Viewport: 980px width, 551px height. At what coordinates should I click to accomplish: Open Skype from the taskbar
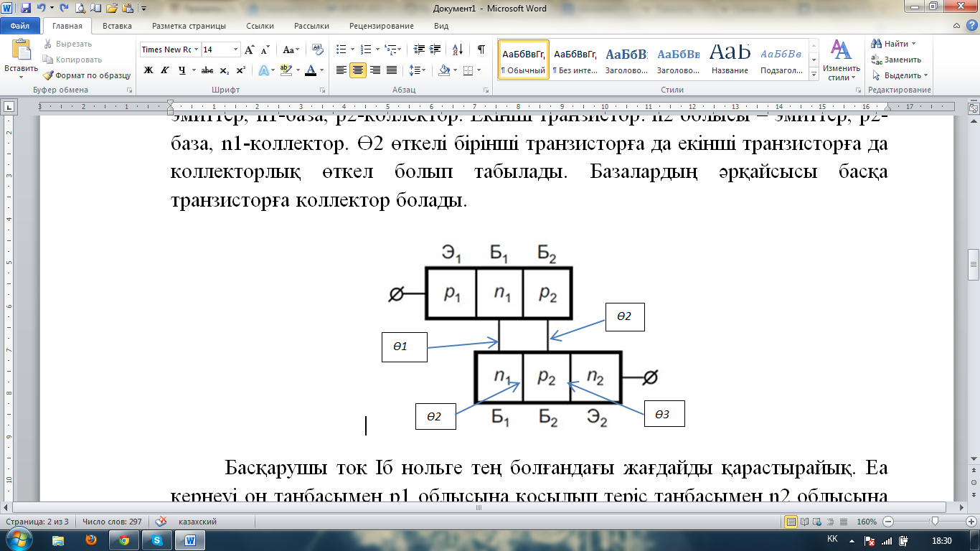157,540
